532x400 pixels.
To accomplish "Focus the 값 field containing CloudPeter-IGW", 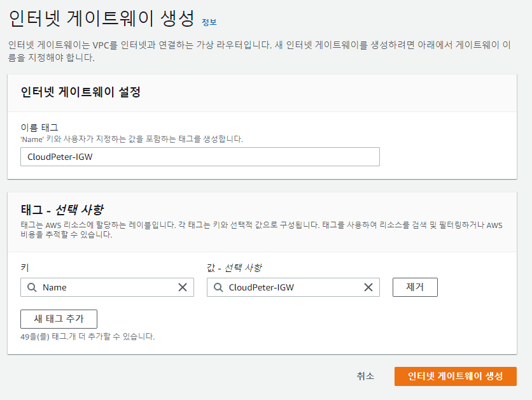I will coord(290,287).
